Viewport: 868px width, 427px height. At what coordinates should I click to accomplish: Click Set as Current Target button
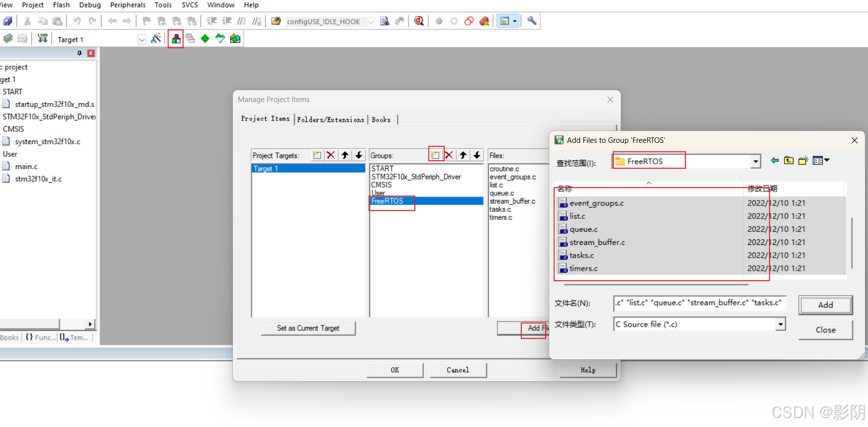click(x=308, y=328)
